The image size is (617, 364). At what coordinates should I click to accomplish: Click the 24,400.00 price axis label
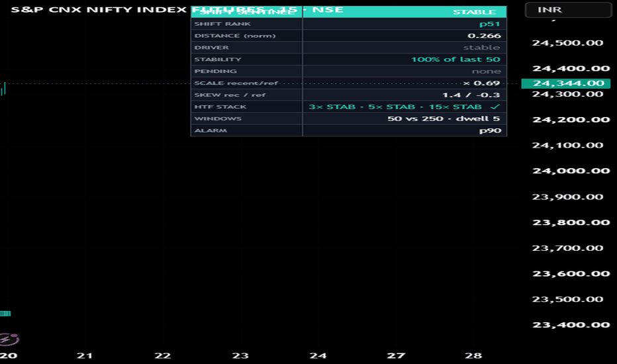click(x=571, y=68)
